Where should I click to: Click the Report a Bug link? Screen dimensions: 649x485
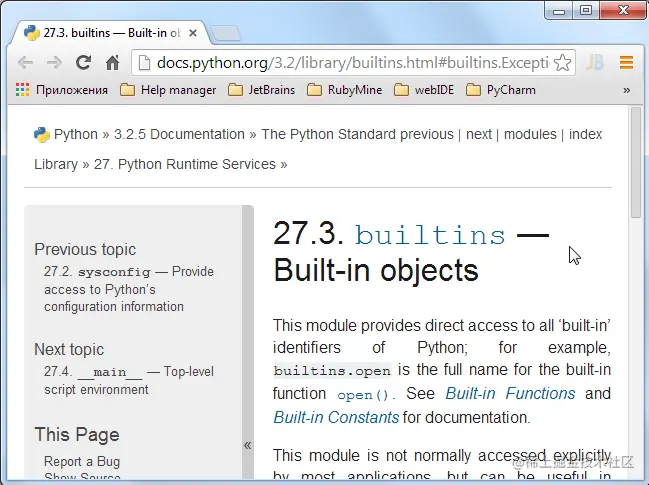[82, 461]
